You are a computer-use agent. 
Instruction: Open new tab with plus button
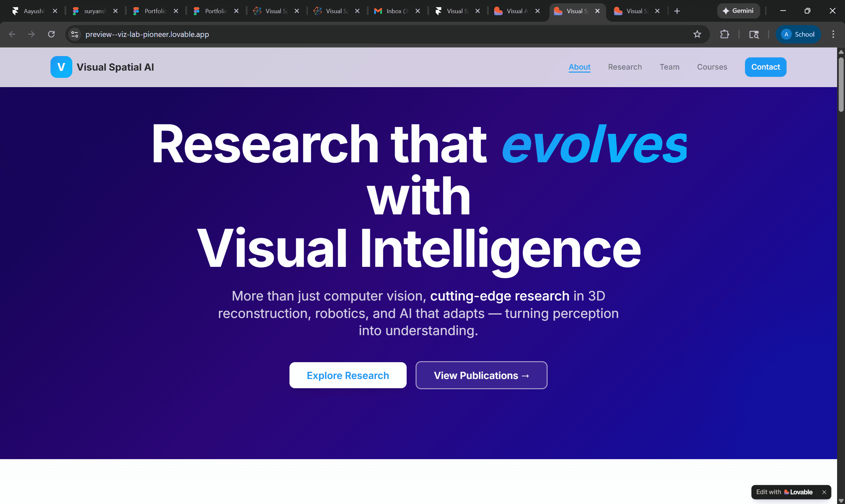pos(677,11)
